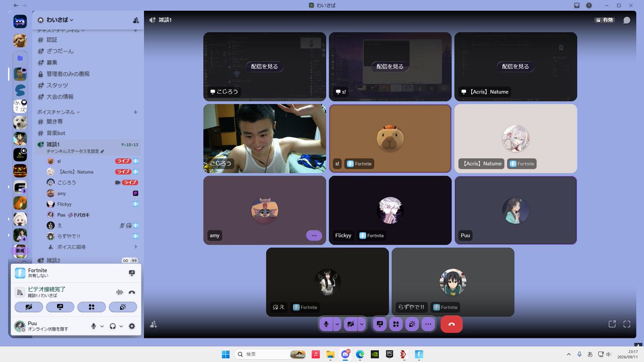Open the 聞き専 channel
The image size is (644, 362).
point(87,122)
